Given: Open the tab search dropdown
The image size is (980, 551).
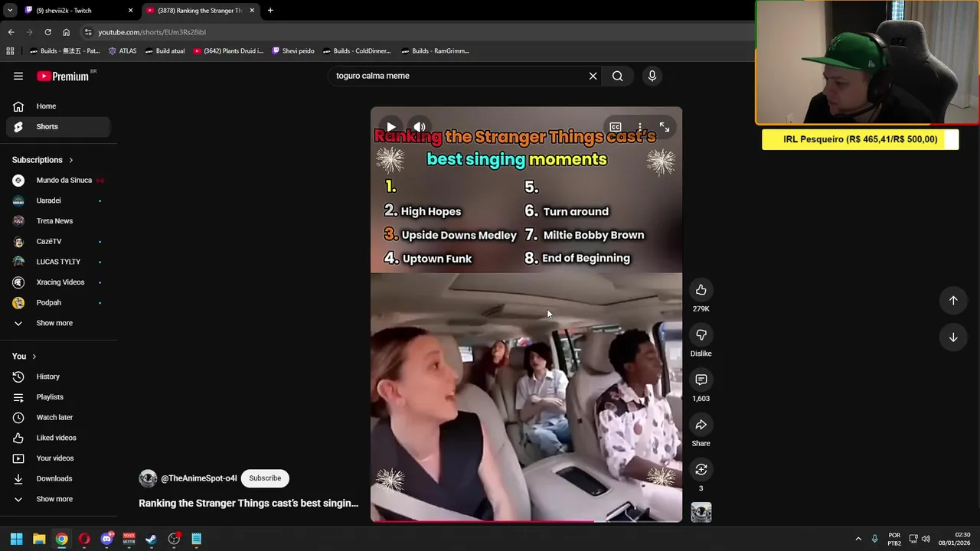Looking at the screenshot, I should 9,11.
